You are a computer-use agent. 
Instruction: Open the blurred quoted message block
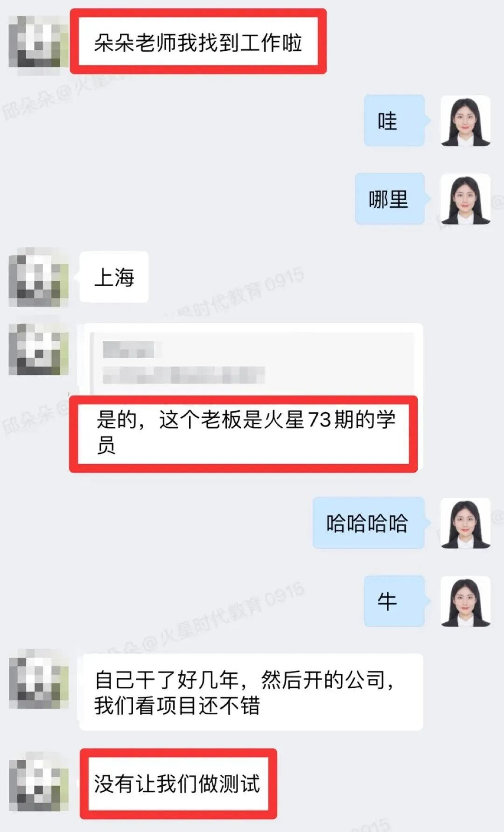(252, 363)
